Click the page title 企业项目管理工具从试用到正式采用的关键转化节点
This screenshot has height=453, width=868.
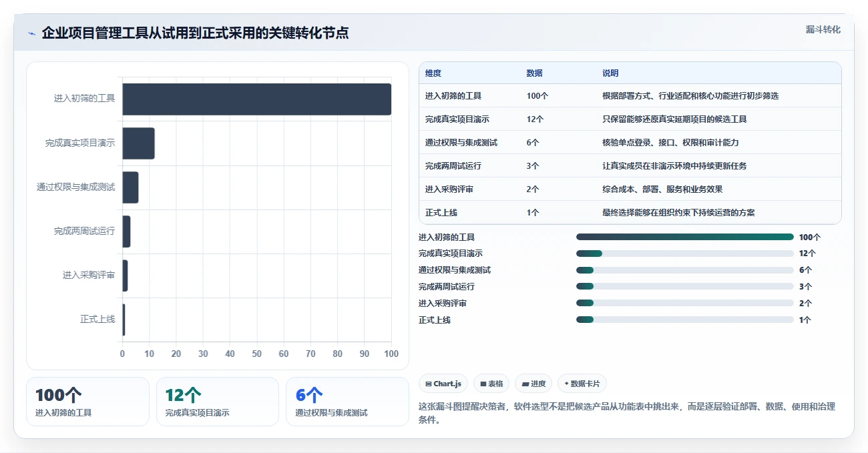(195, 33)
